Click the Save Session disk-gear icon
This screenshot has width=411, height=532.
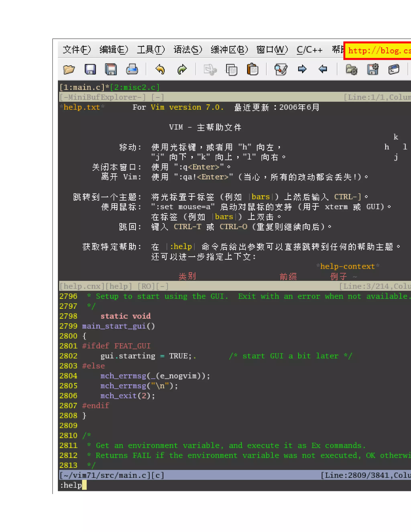click(x=372, y=69)
